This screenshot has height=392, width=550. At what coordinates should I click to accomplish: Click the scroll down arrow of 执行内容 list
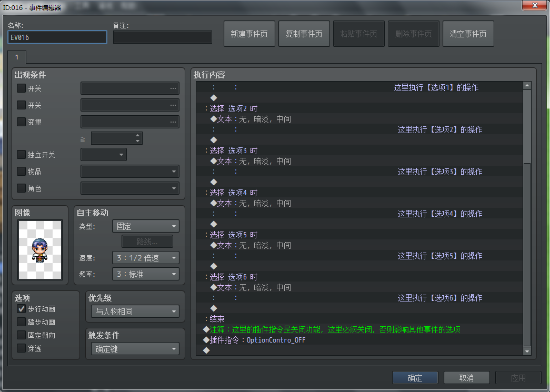coord(527,351)
